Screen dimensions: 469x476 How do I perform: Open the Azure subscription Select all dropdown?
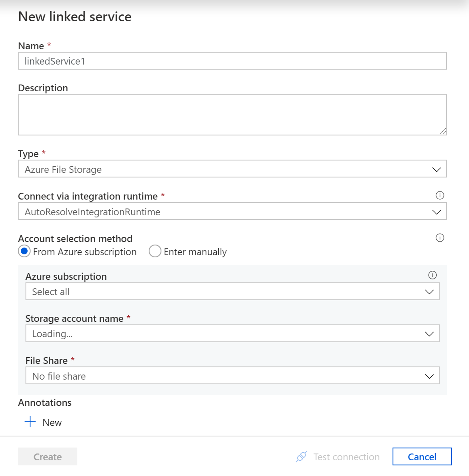pyautogui.click(x=225, y=292)
